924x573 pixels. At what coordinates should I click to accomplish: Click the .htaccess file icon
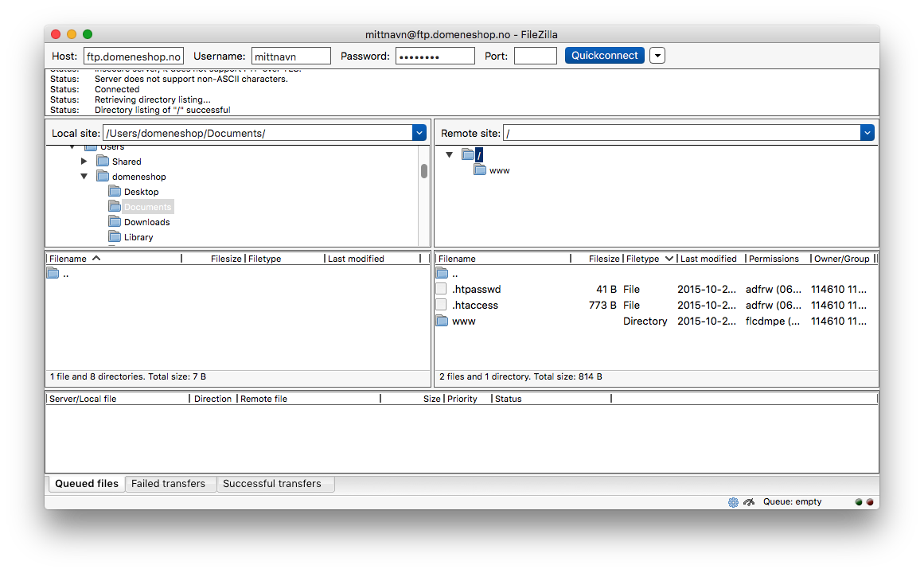[x=441, y=305]
